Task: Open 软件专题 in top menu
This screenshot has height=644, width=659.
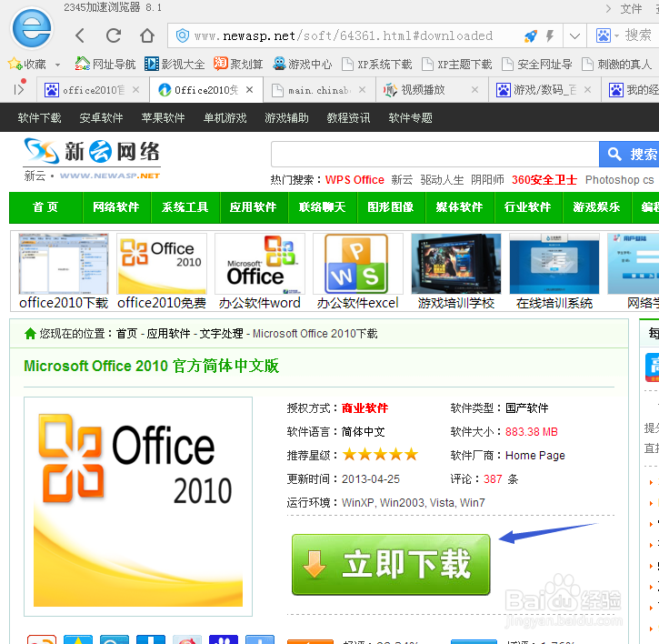Action: tap(410, 117)
